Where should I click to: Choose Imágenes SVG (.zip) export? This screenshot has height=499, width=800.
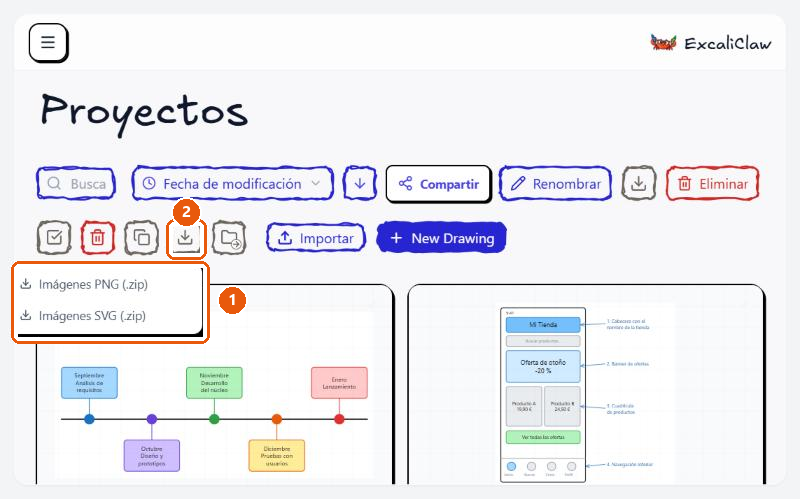108,316
